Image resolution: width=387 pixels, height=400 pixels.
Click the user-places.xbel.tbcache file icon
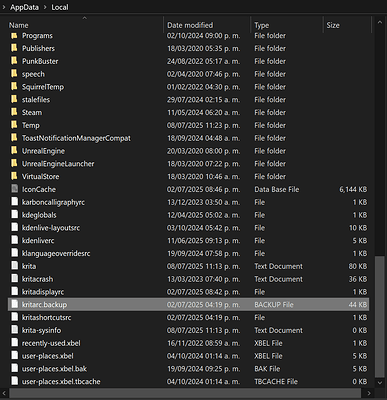coord(14,381)
